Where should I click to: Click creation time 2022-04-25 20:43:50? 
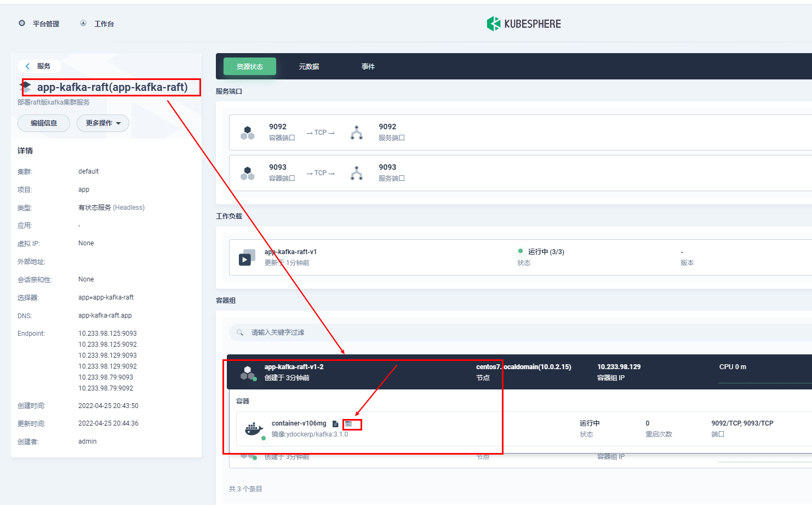point(108,406)
